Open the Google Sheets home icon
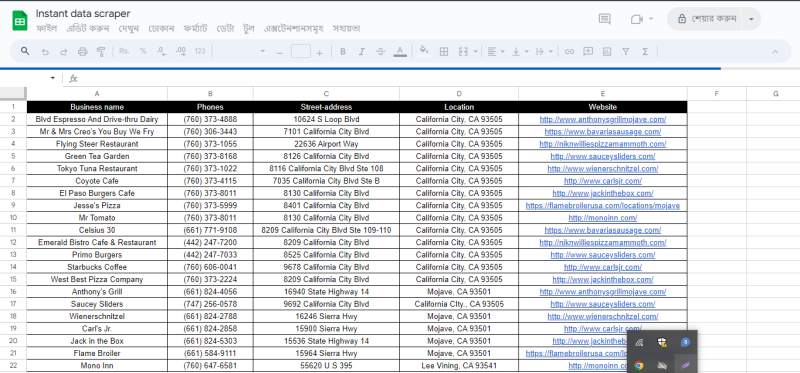 [x=20, y=21]
